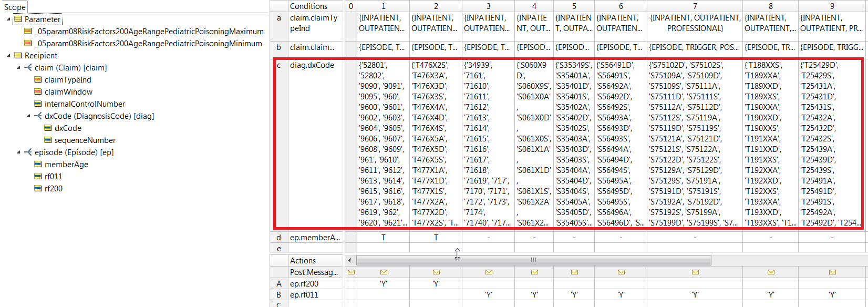Collapse the claim (Claim) [claim] node
868x307 pixels.
click(x=18, y=68)
